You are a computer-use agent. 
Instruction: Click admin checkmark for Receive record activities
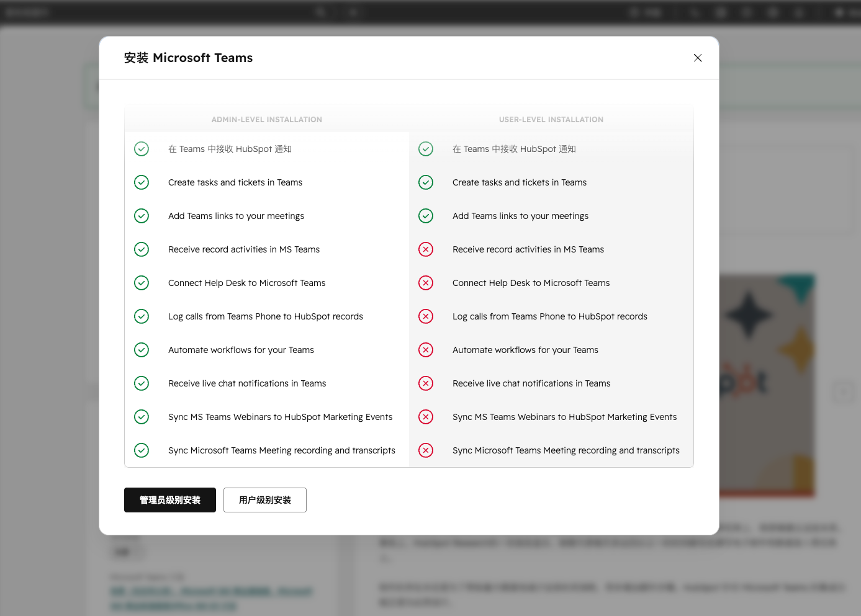(x=142, y=249)
